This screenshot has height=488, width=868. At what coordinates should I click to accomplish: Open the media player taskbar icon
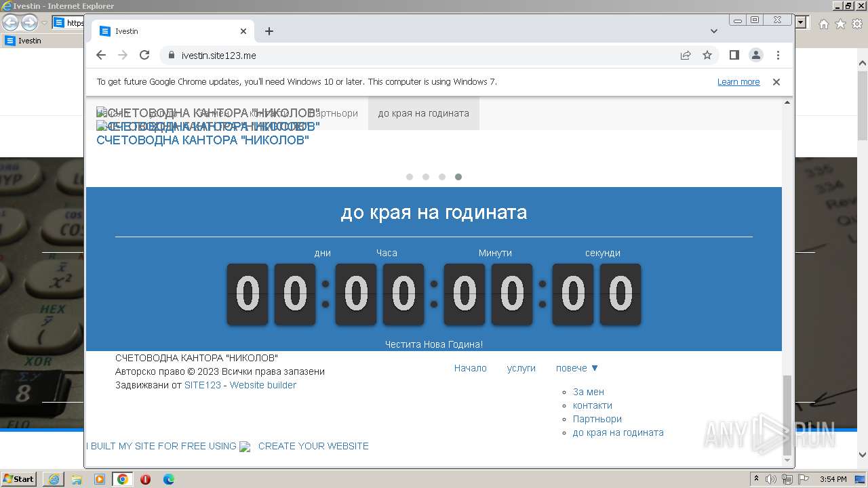[x=100, y=479]
